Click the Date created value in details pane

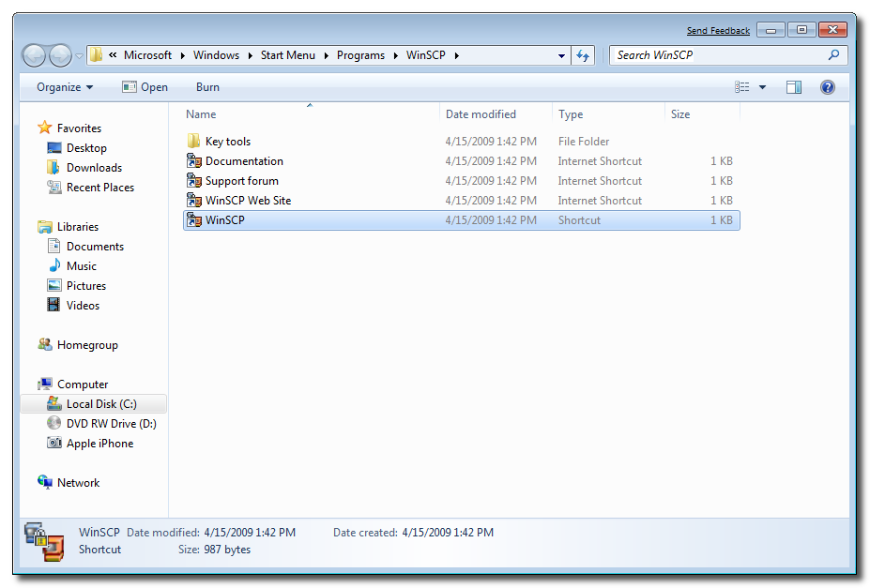point(448,533)
